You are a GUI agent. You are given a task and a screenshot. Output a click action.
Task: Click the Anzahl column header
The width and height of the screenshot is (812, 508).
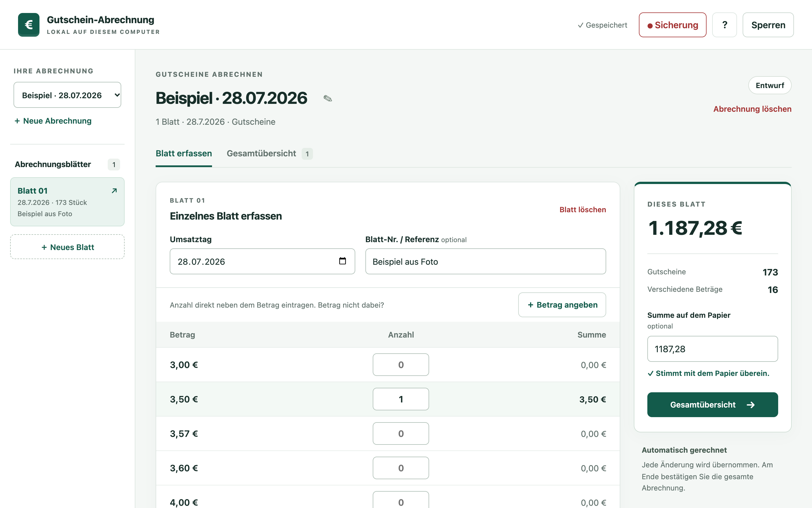tap(401, 335)
